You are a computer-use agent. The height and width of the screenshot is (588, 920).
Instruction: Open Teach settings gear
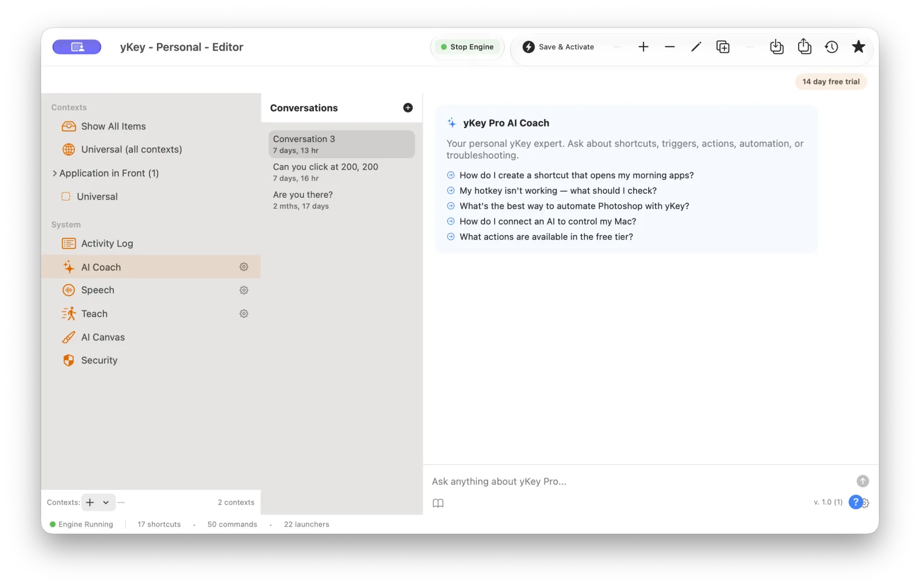(x=244, y=314)
